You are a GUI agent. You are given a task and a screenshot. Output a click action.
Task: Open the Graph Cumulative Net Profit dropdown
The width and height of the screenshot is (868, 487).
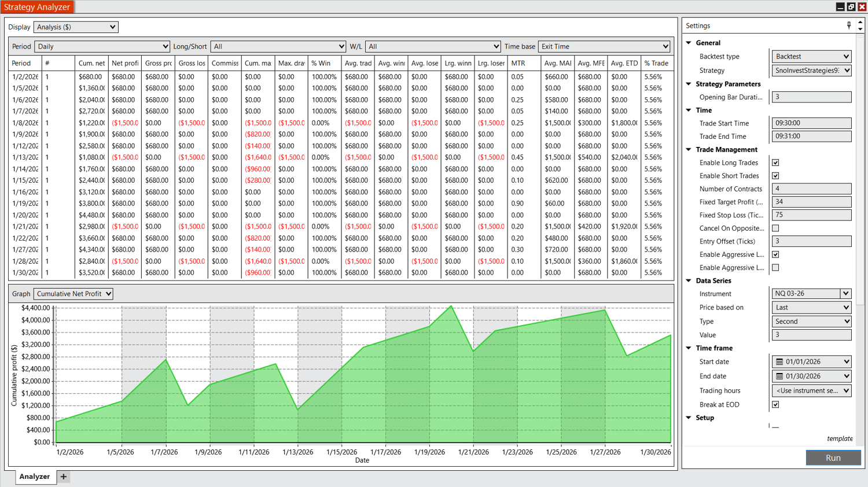73,294
